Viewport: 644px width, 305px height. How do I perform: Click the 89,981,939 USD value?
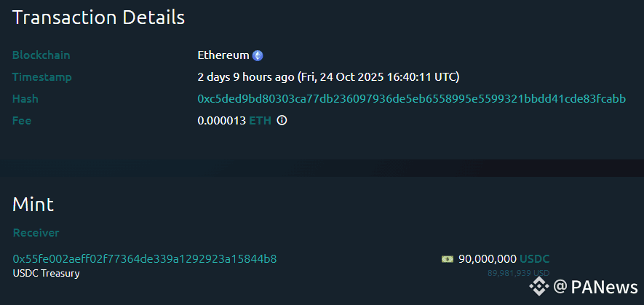pyautogui.click(x=519, y=273)
